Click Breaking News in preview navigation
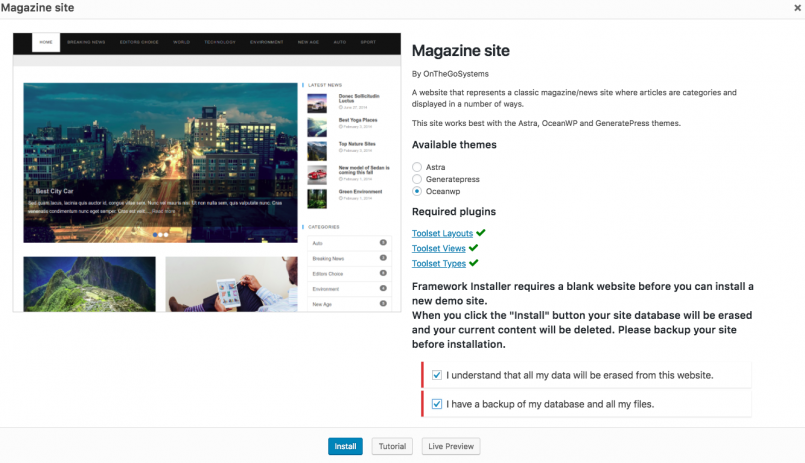This screenshot has height=463, width=805. [86, 42]
